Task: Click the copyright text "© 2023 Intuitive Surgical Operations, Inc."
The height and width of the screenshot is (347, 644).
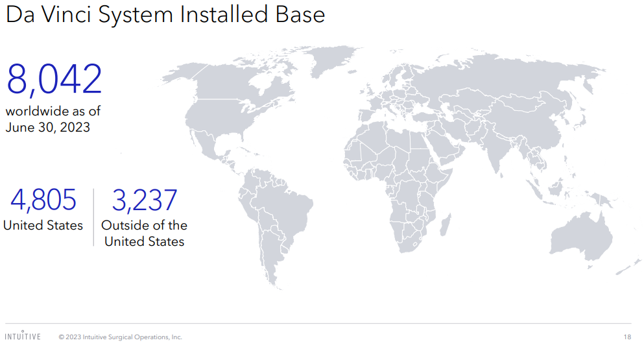Action: [x=120, y=337]
